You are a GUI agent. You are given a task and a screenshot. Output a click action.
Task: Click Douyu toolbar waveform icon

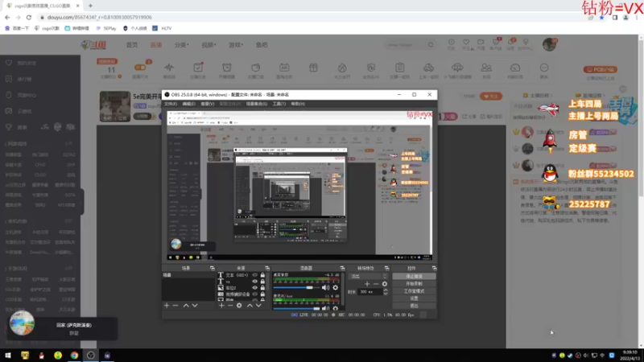tap(169, 68)
